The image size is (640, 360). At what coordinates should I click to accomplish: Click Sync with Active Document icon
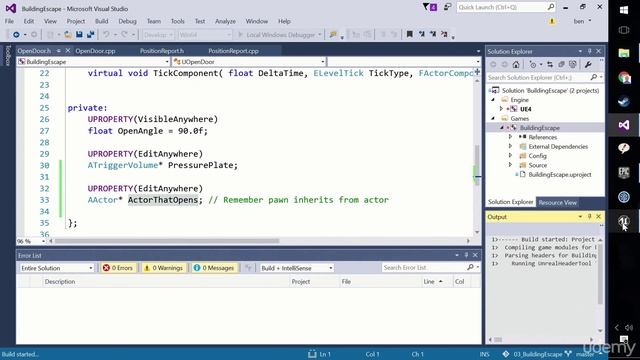pyautogui.click(x=550, y=64)
